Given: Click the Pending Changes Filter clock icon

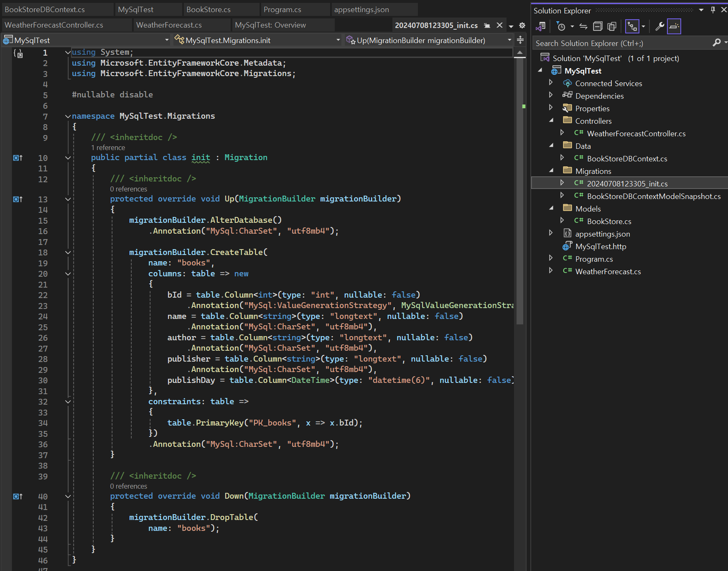Looking at the screenshot, I should (x=561, y=26).
